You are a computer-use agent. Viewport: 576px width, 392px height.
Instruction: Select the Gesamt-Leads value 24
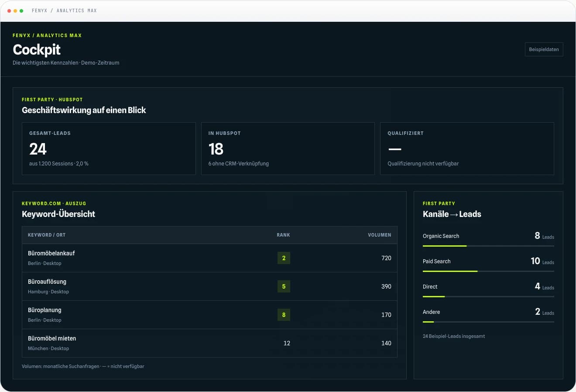[x=38, y=149]
